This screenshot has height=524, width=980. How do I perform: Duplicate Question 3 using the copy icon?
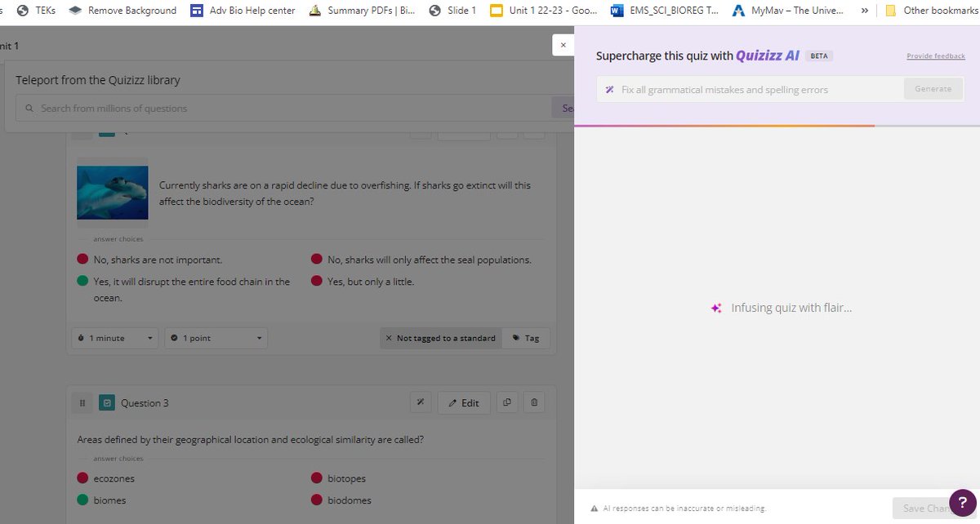(507, 402)
